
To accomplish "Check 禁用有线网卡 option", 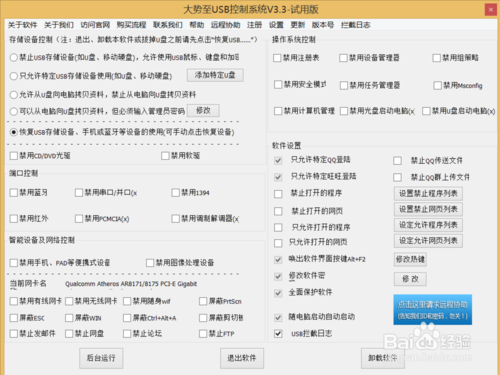I will point(14,301).
